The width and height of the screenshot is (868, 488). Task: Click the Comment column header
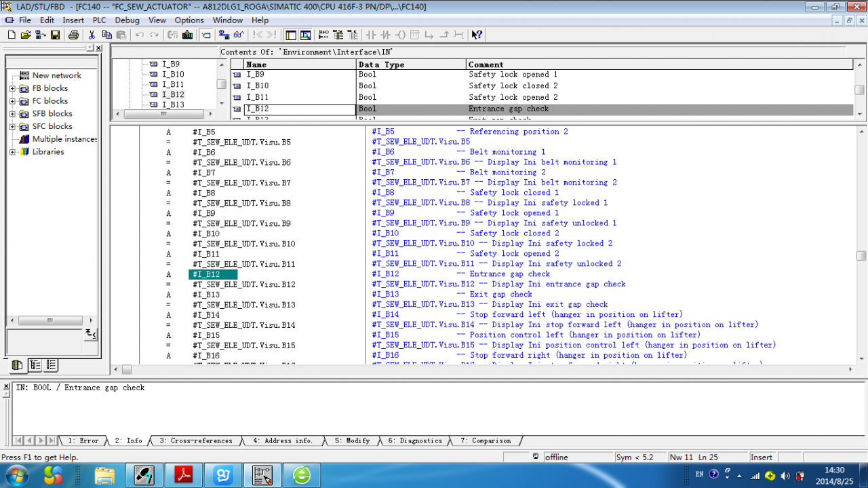pos(660,64)
